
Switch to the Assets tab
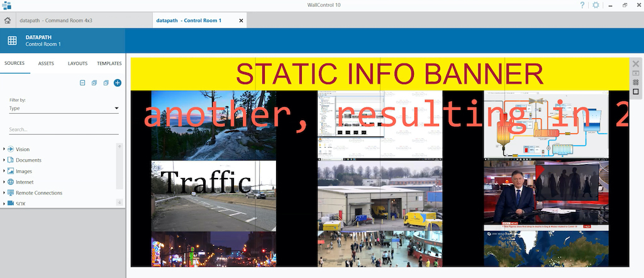[x=46, y=64]
